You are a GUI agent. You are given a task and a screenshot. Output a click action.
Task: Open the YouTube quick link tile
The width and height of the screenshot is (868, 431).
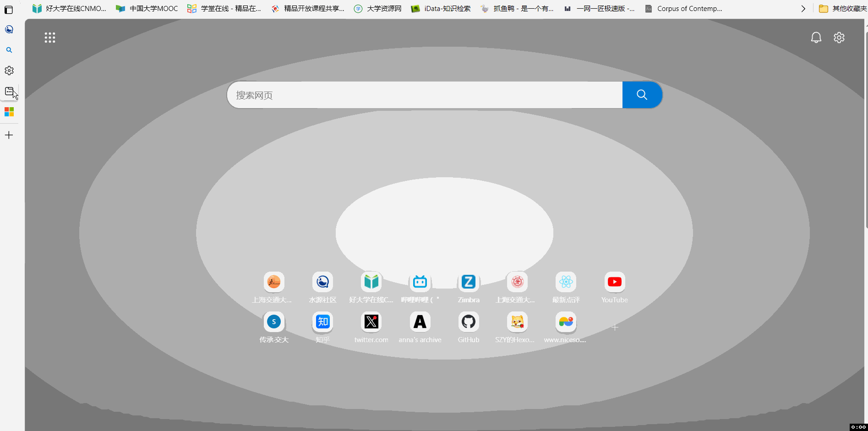615,288
